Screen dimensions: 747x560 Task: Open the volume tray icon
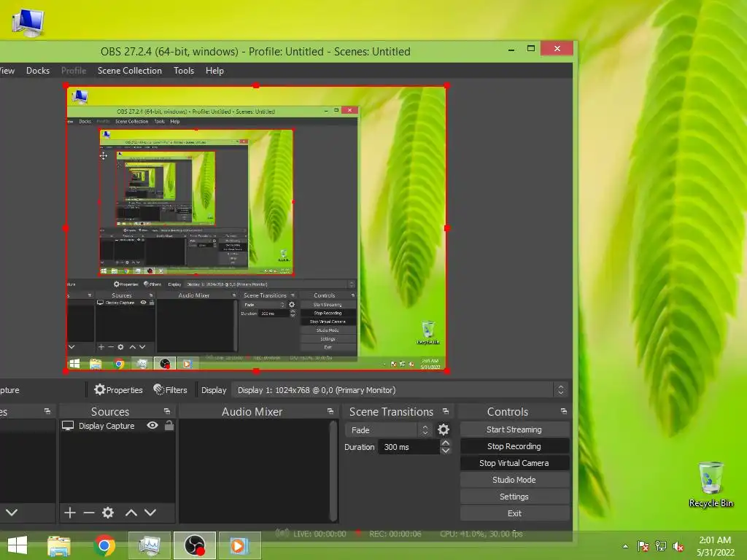678,547
